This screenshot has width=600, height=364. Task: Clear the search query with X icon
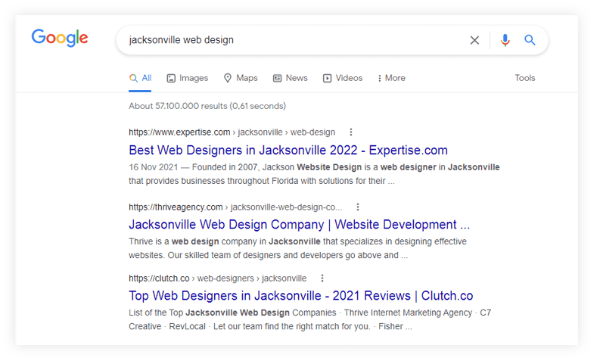[x=474, y=40]
